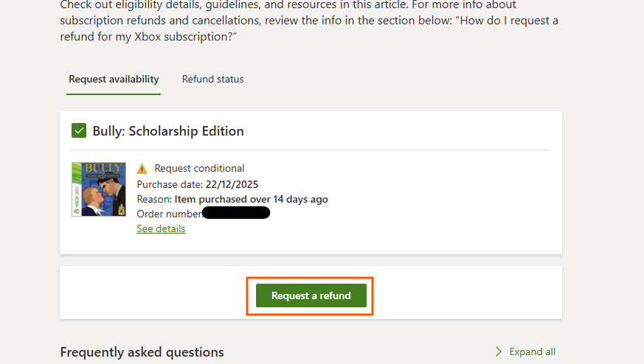The height and width of the screenshot is (364, 644).
Task: Click the blacked-out order number block
Action: tap(236, 214)
